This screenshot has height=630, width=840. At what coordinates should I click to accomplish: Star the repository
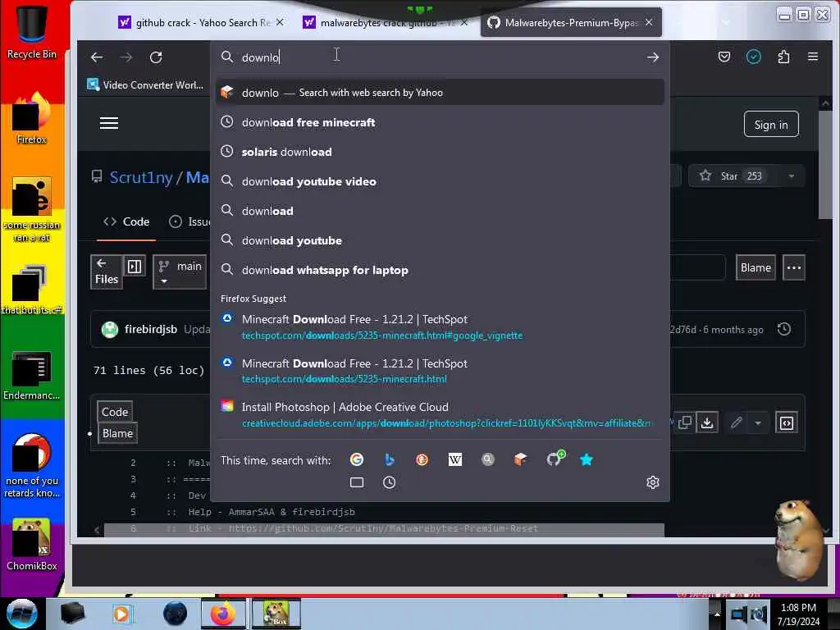pos(734,176)
